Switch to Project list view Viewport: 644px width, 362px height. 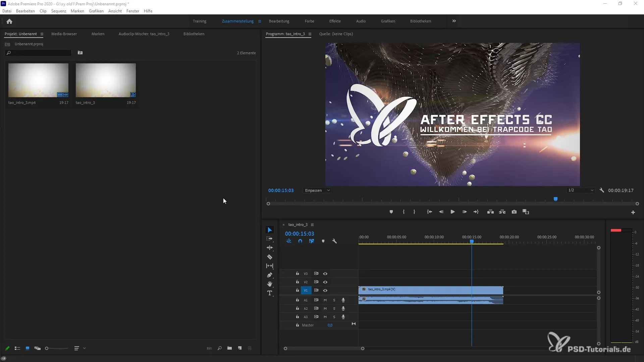point(17,349)
